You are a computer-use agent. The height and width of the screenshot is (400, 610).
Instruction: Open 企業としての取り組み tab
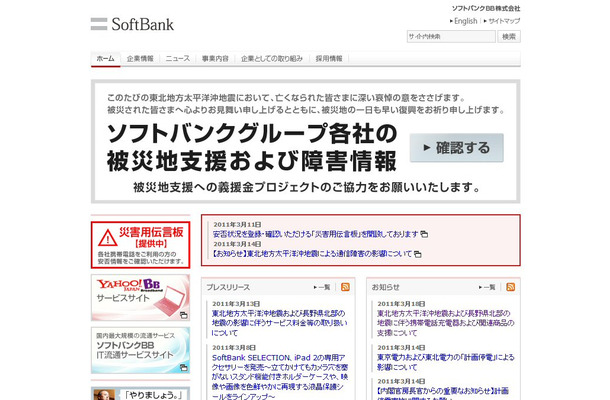pyautogui.click(x=272, y=59)
